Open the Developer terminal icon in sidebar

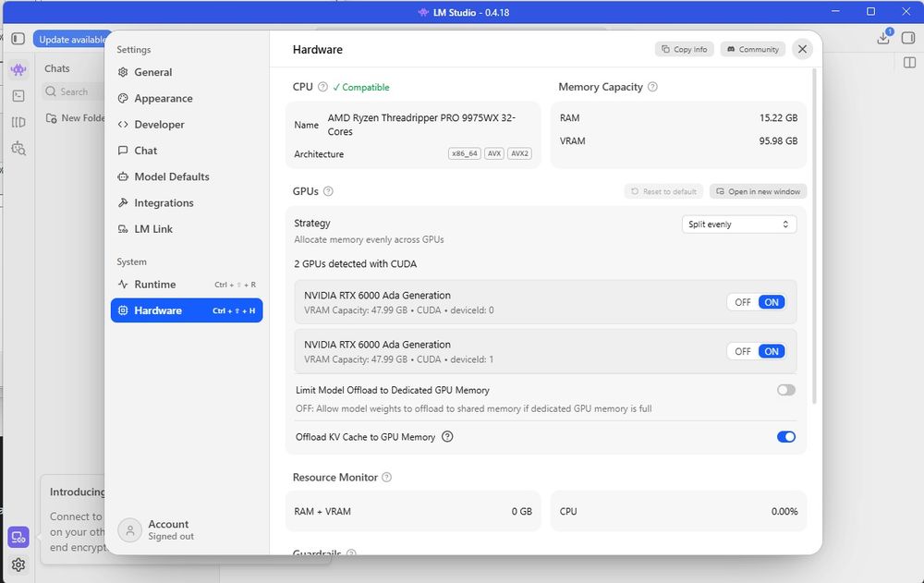tap(18, 95)
